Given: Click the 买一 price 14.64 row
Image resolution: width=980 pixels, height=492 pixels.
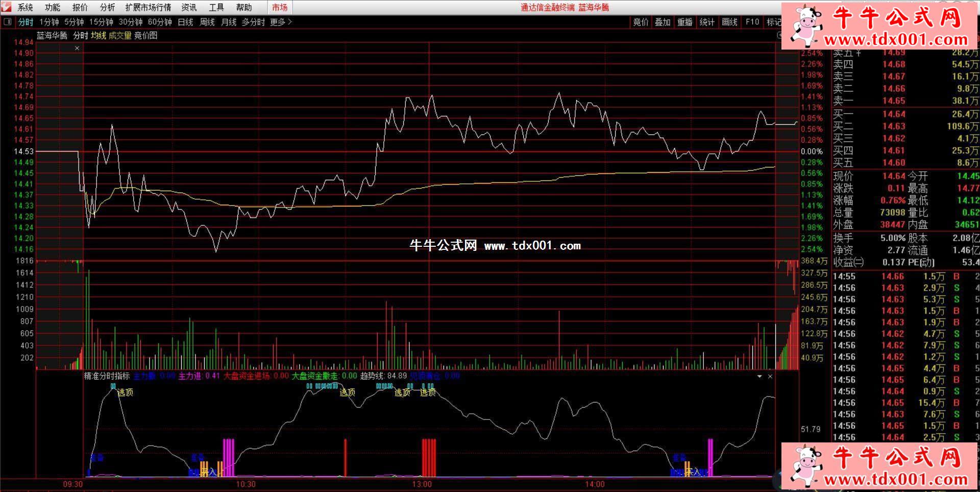Looking at the screenshot, I should point(905,114).
